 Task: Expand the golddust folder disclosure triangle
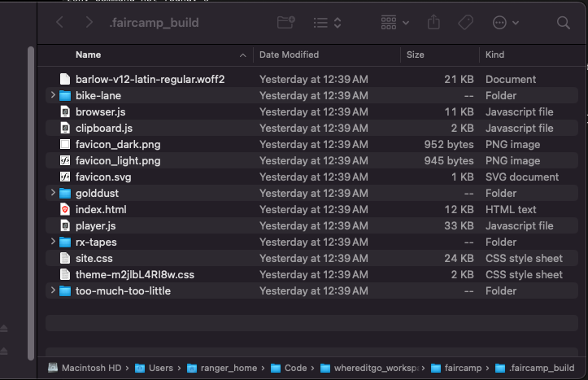pyautogui.click(x=53, y=193)
